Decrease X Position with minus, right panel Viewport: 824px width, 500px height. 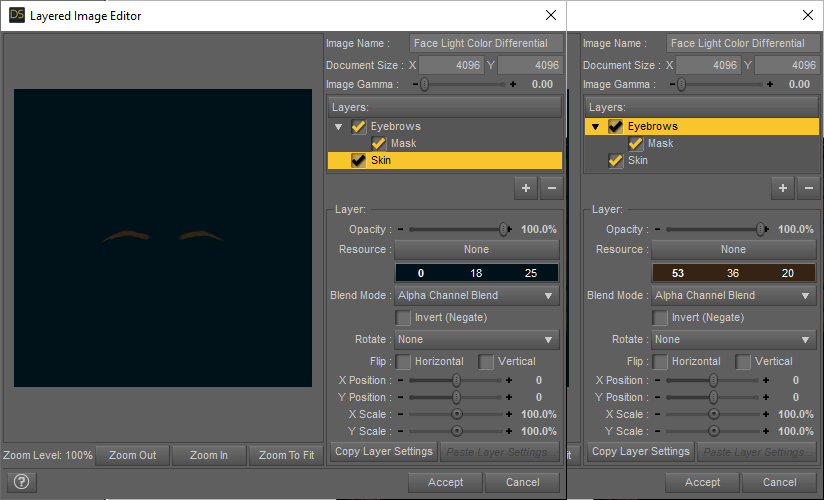(657, 380)
